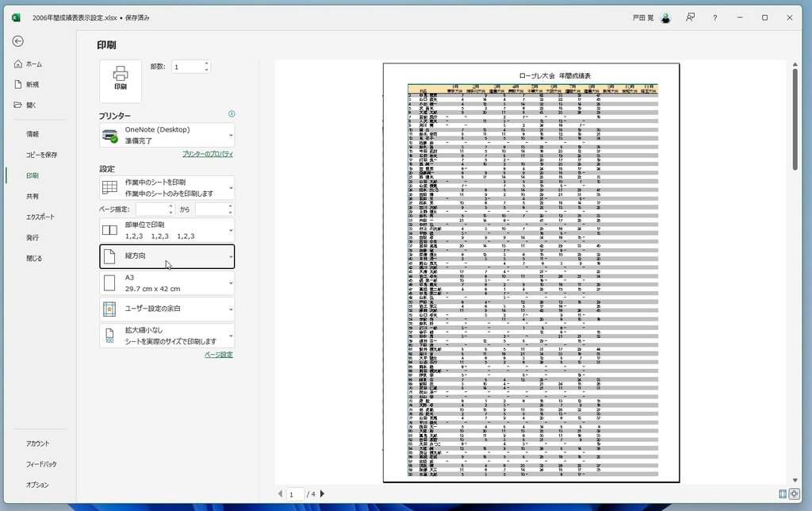This screenshot has height=511, width=812.
Task: Open プリンターのプロパティ link
Action: pyautogui.click(x=208, y=154)
